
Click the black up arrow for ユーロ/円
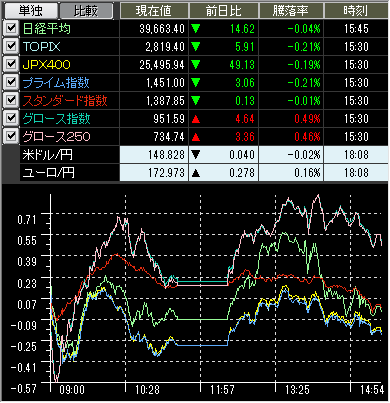point(196,173)
